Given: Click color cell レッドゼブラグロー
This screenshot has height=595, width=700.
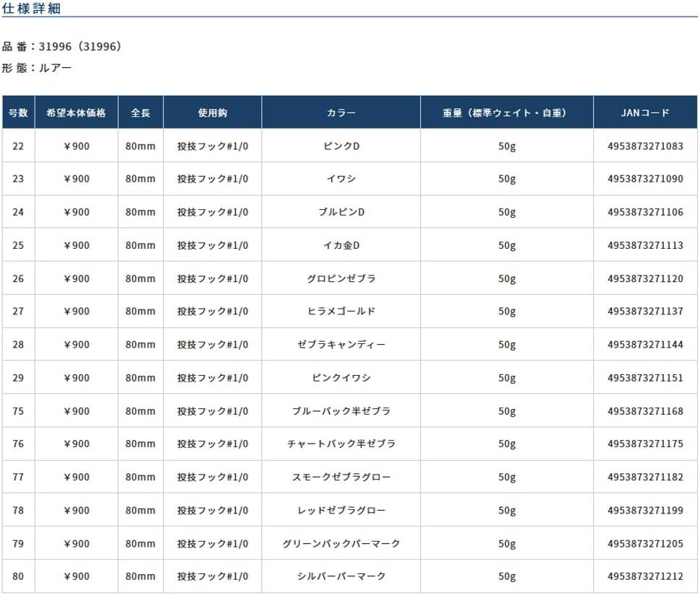Looking at the screenshot, I should 341,510.
